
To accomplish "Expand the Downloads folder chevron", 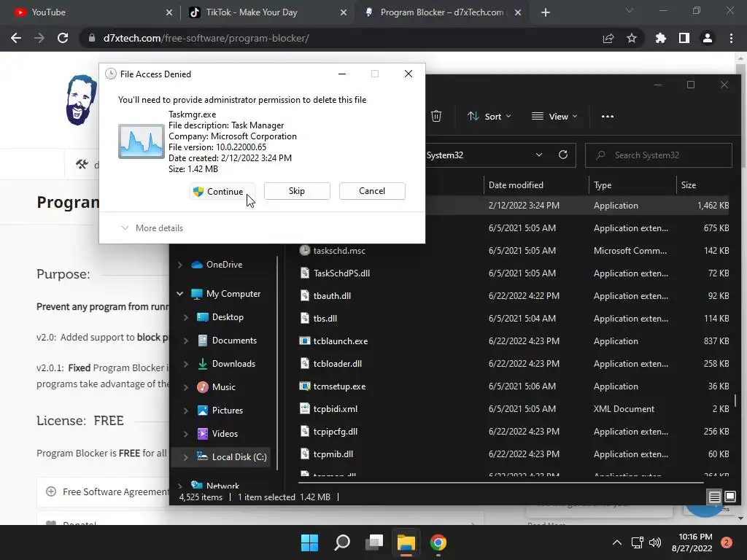I will coord(186,364).
